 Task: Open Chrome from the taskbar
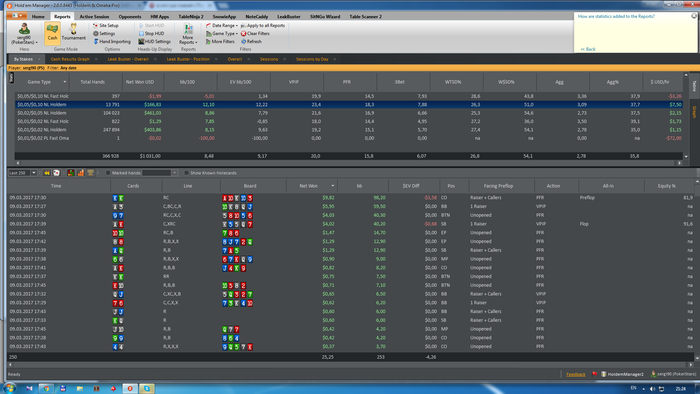click(x=46, y=388)
